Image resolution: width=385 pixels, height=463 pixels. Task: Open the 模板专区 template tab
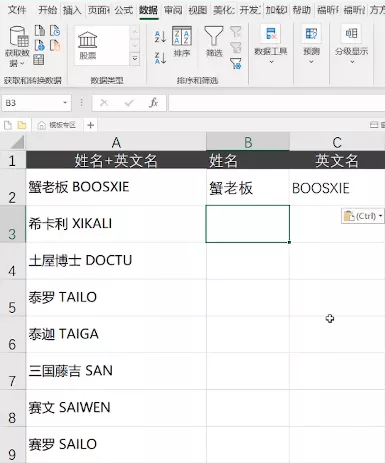tap(57, 125)
